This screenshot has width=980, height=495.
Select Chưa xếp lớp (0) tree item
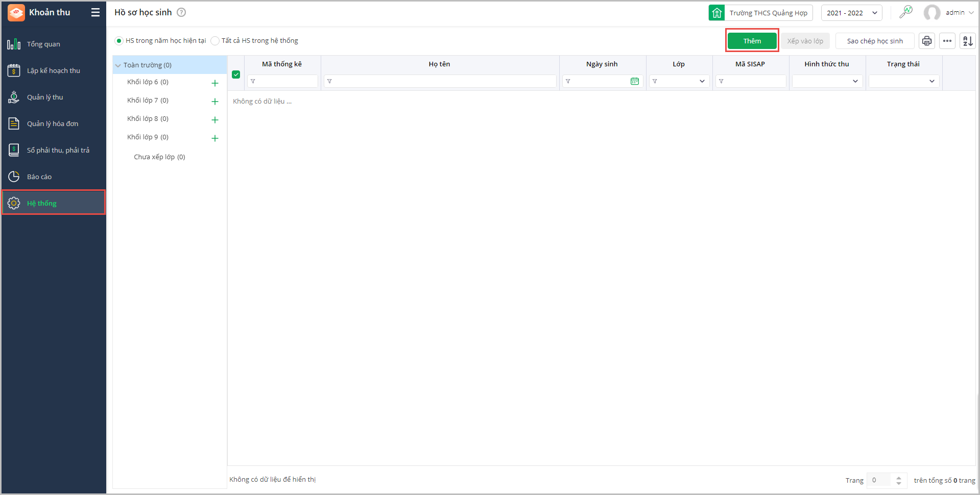[159, 157]
